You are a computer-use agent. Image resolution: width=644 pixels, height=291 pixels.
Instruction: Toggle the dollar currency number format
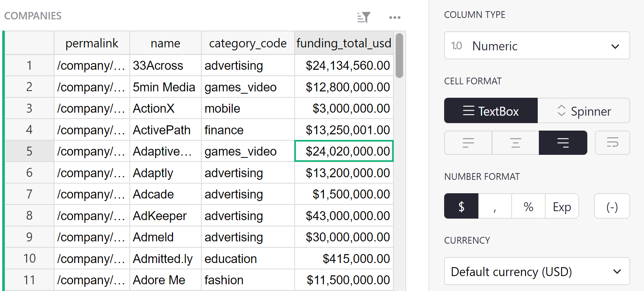coord(461,206)
